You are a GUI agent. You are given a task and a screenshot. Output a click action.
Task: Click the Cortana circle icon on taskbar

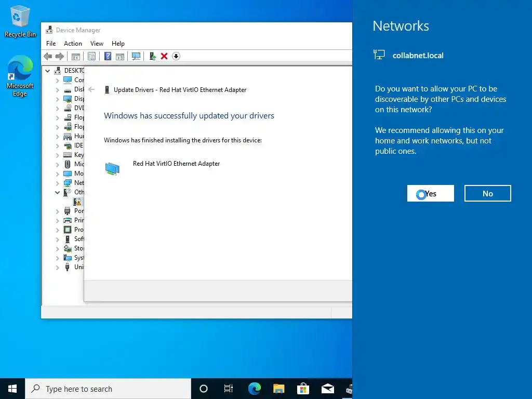coord(204,389)
